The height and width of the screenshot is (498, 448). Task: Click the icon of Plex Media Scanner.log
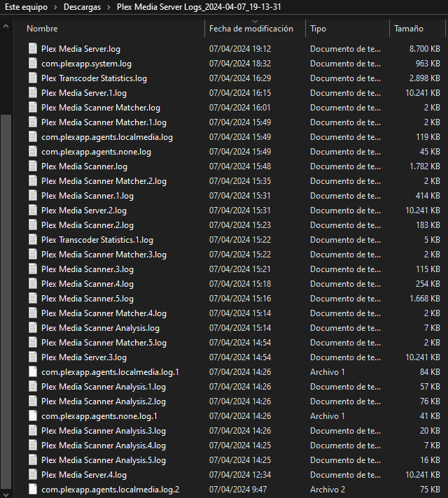(x=33, y=166)
